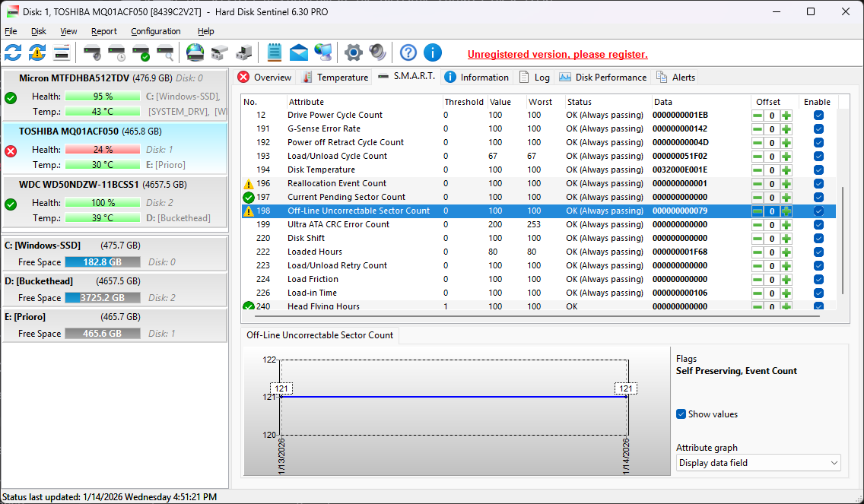Uncheck Enable for Disk Temperature attribute

(x=818, y=170)
